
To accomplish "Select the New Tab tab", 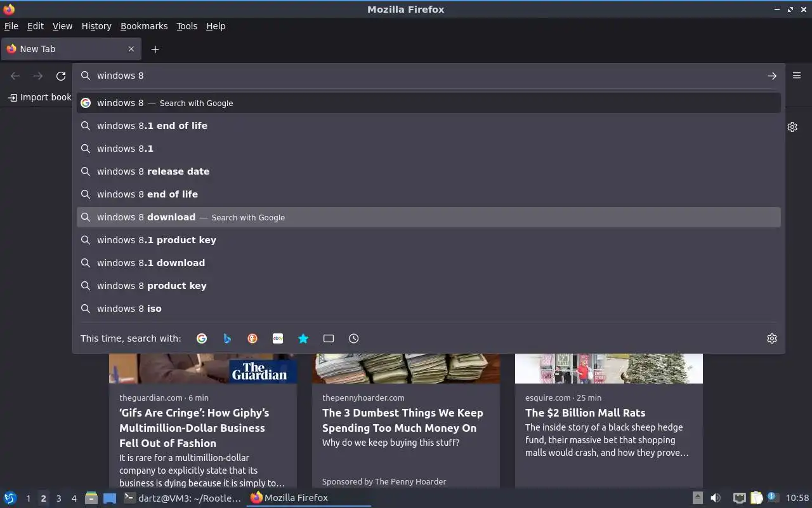I will [x=71, y=49].
